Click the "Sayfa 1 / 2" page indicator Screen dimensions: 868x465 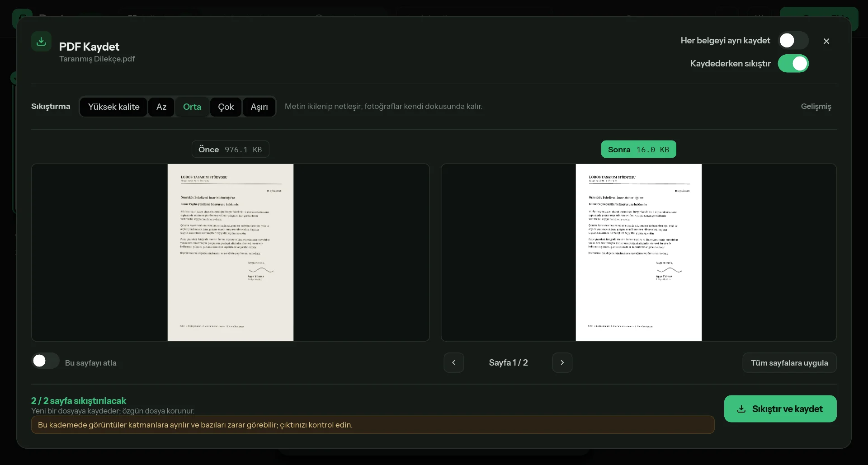point(508,363)
